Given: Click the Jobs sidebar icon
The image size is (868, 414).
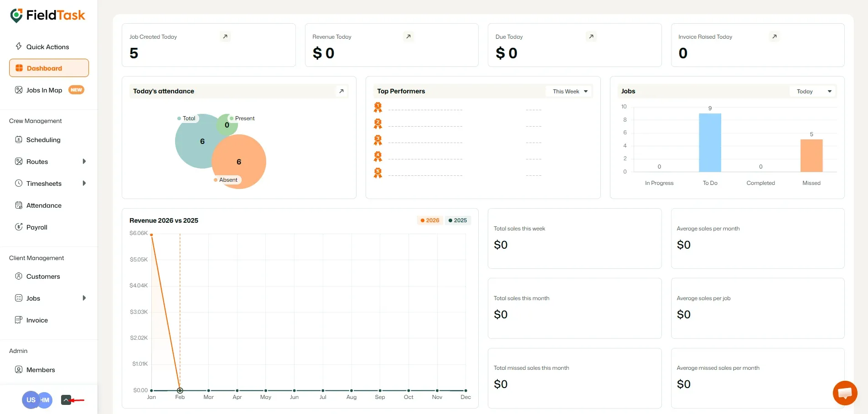Looking at the screenshot, I should pyautogui.click(x=19, y=298).
